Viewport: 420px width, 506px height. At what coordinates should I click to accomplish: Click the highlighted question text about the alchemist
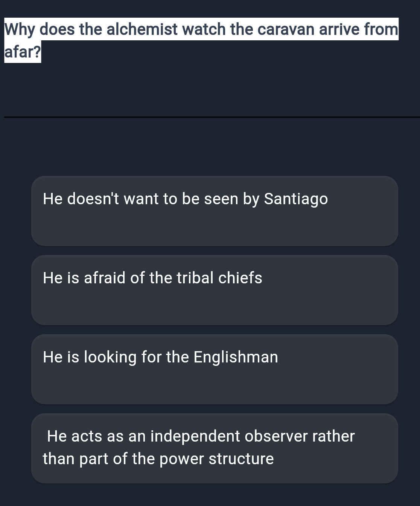(201, 29)
